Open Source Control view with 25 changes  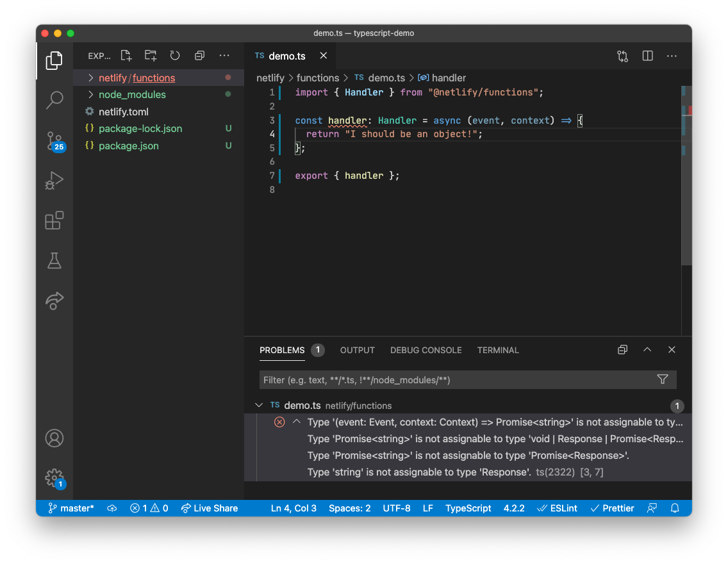54,140
